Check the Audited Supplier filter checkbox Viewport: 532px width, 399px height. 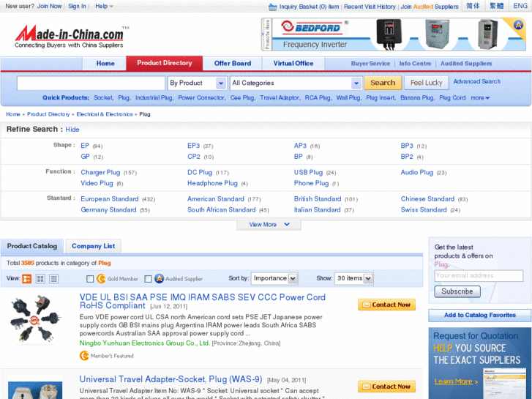point(148,279)
